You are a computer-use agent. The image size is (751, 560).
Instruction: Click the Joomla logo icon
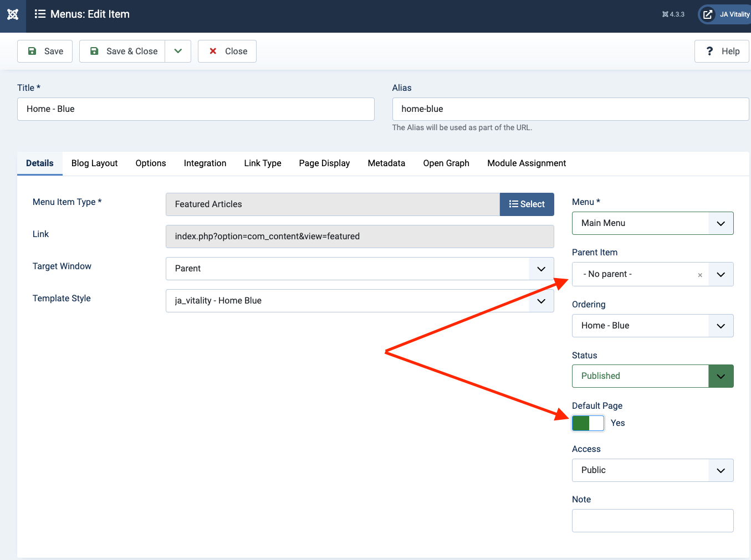pyautogui.click(x=13, y=14)
